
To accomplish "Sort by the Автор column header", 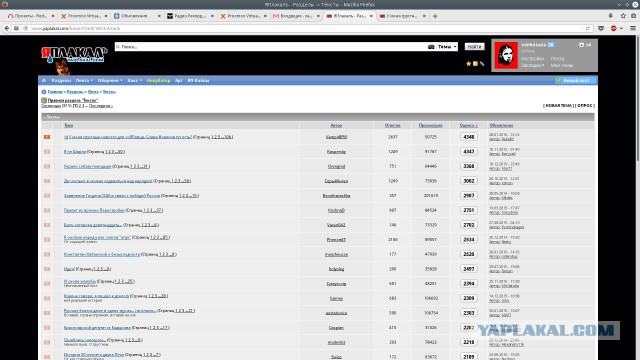I will pyautogui.click(x=336, y=125).
